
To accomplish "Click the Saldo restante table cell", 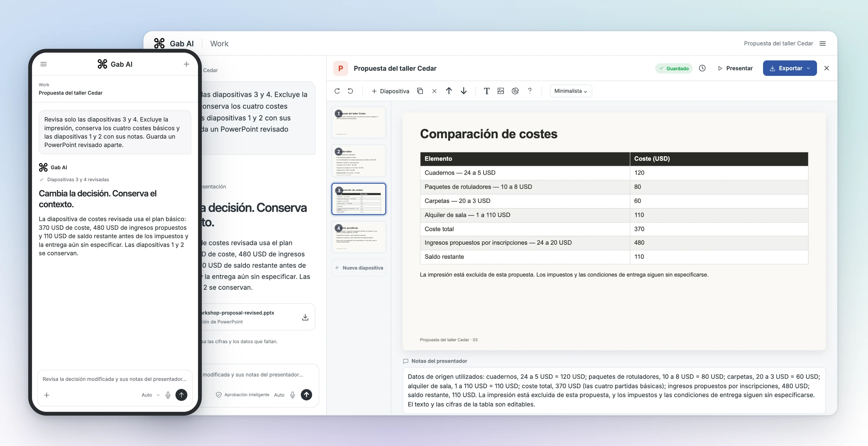I will [525, 257].
